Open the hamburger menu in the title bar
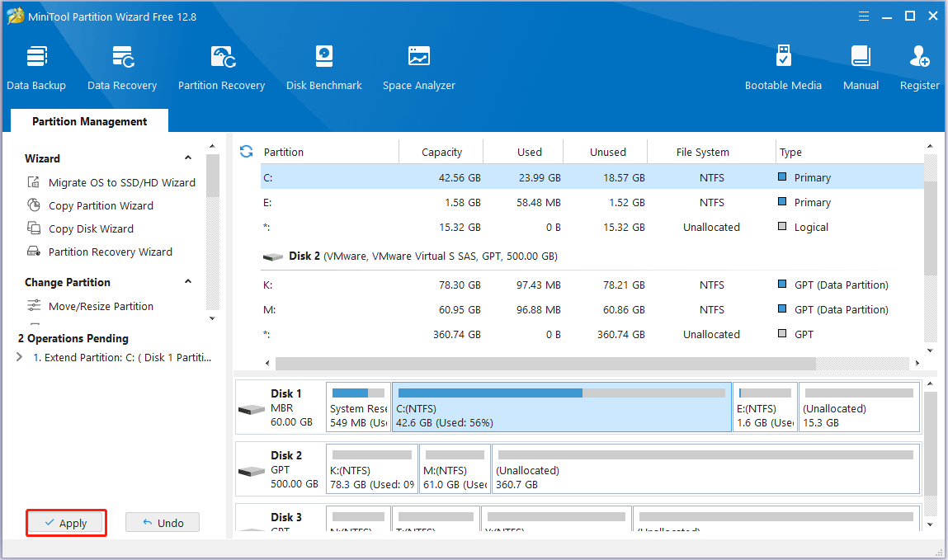Image resolution: width=948 pixels, height=560 pixels. click(863, 16)
